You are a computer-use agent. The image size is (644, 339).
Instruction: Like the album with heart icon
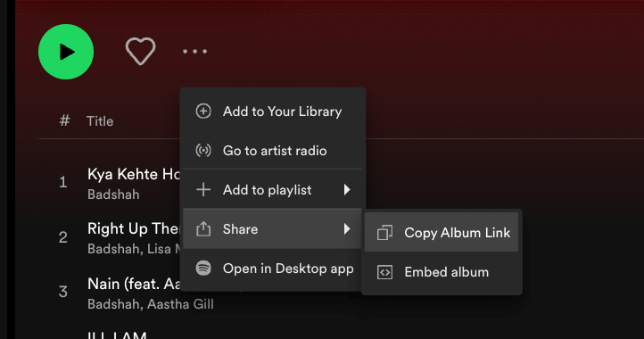(x=140, y=52)
